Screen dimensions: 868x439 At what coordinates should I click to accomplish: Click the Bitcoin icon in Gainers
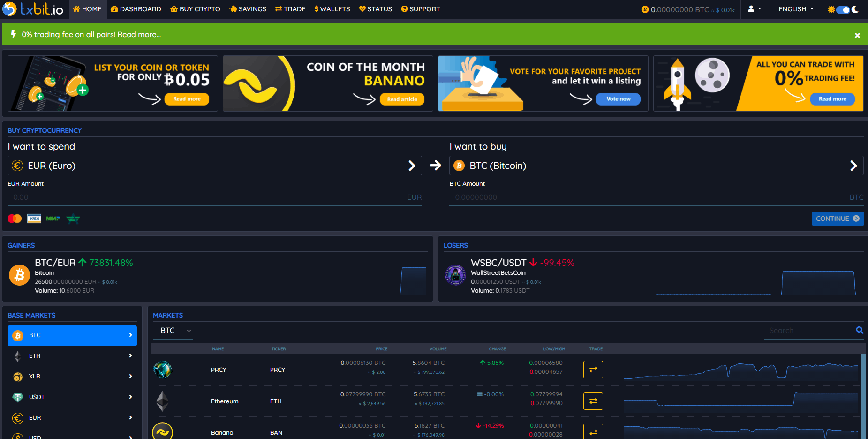click(19, 275)
